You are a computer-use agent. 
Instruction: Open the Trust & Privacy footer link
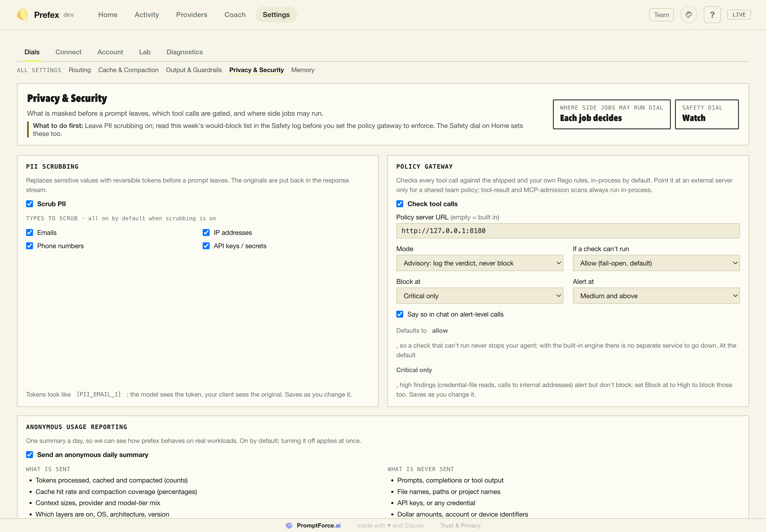(x=460, y=525)
